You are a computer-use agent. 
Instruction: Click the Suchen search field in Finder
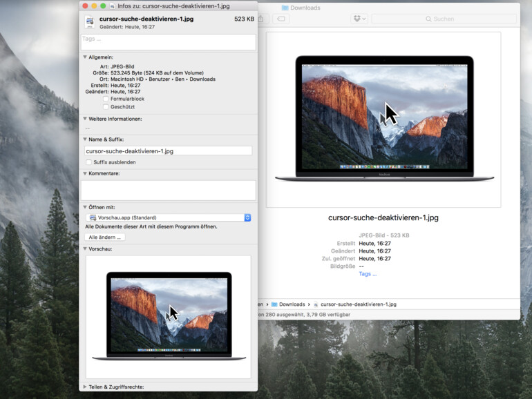coord(444,19)
